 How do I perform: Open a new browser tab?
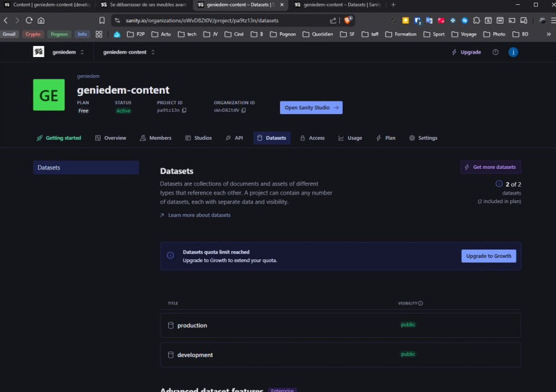[393, 5]
